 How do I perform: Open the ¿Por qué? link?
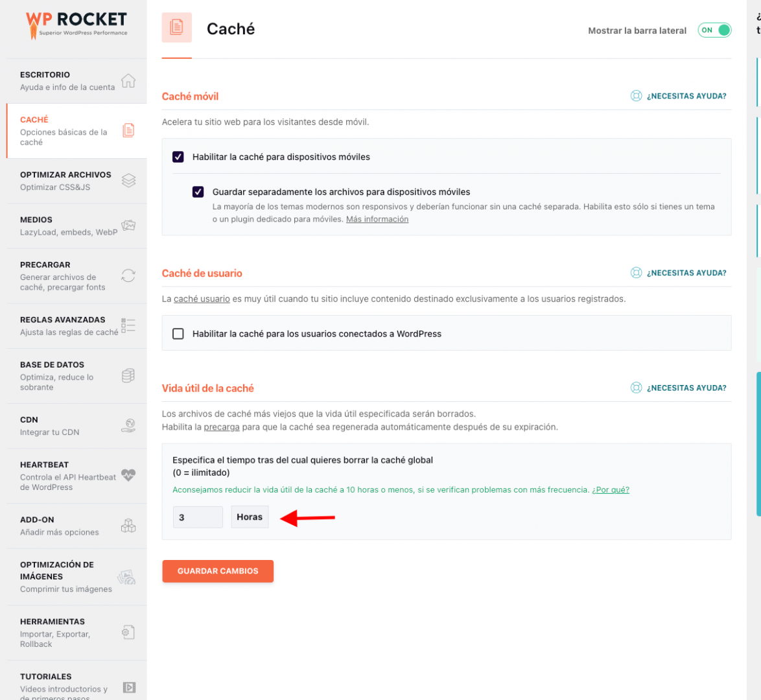(x=611, y=489)
